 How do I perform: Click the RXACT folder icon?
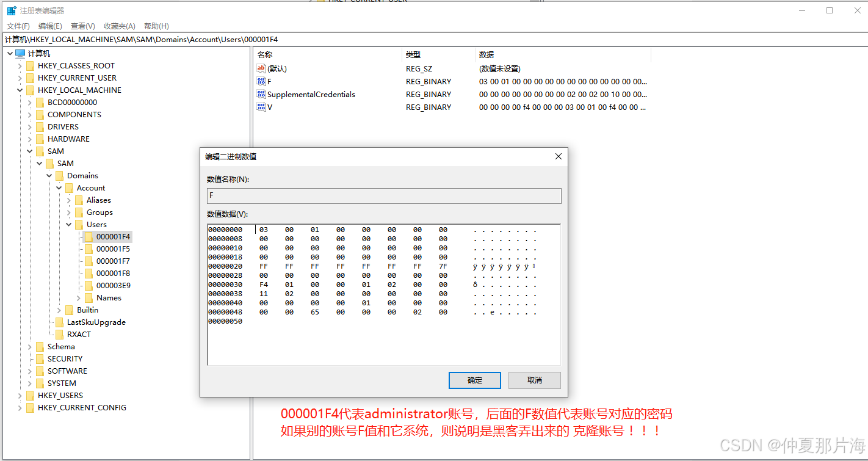(x=59, y=334)
